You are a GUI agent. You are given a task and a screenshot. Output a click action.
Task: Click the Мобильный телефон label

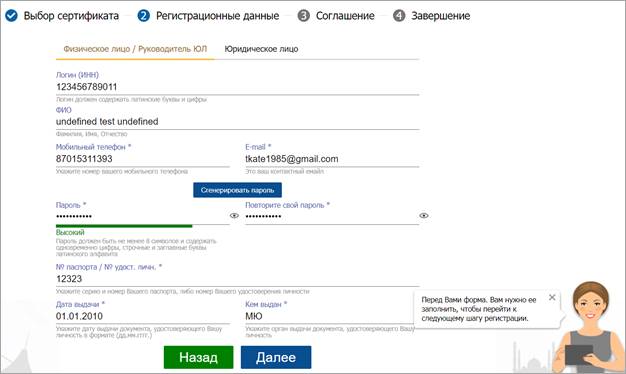click(93, 147)
